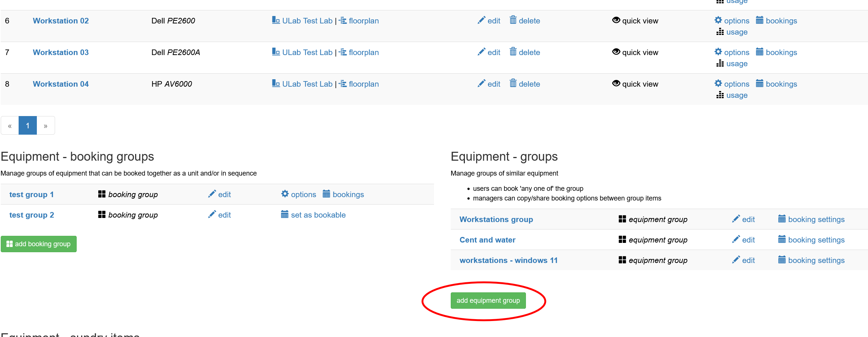868x337 pixels.
Task: Open the workstations - windows 11 group
Action: click(508, 260)
